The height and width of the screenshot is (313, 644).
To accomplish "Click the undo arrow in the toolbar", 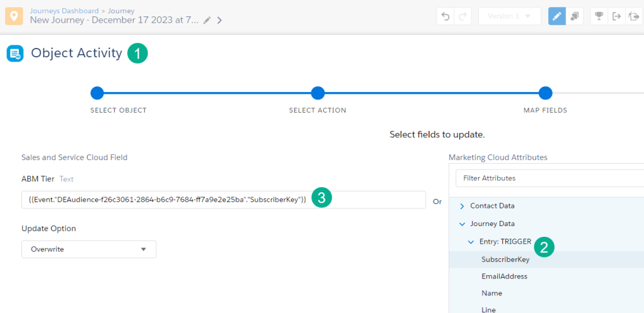I will 446,17.
